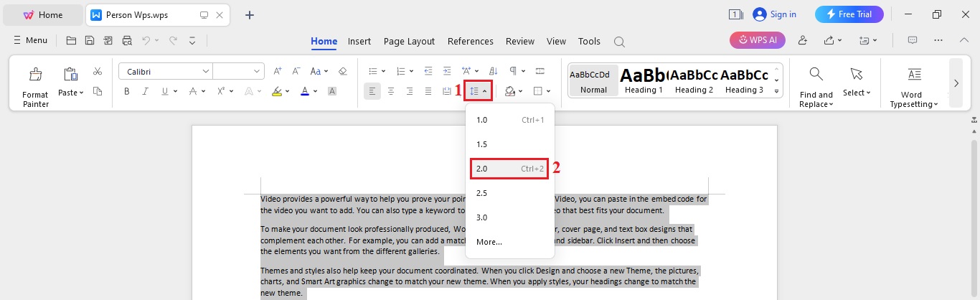Screen dimensions: 980x300
Task: Align text to the right
Action: coord(410,91)
